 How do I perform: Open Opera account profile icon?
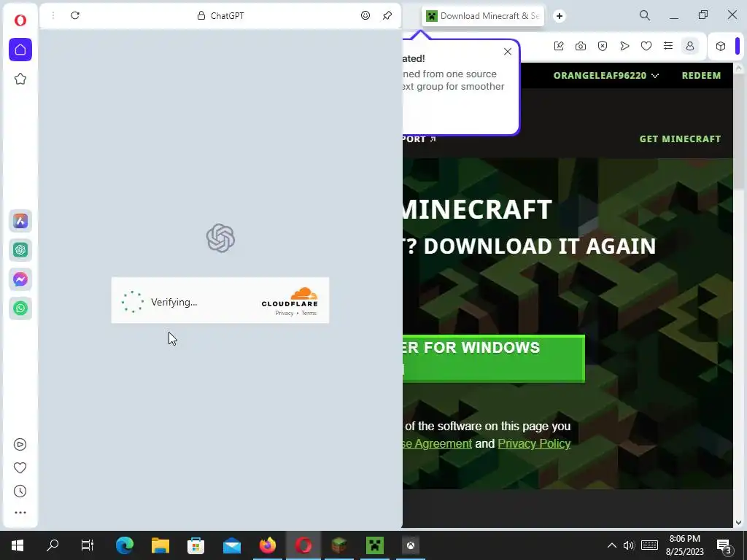[x=690, y=46]
